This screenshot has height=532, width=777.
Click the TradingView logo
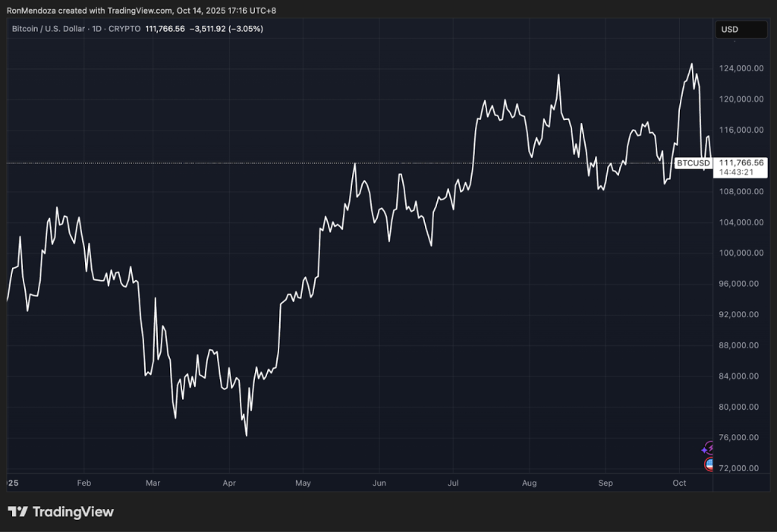[61, 512]
